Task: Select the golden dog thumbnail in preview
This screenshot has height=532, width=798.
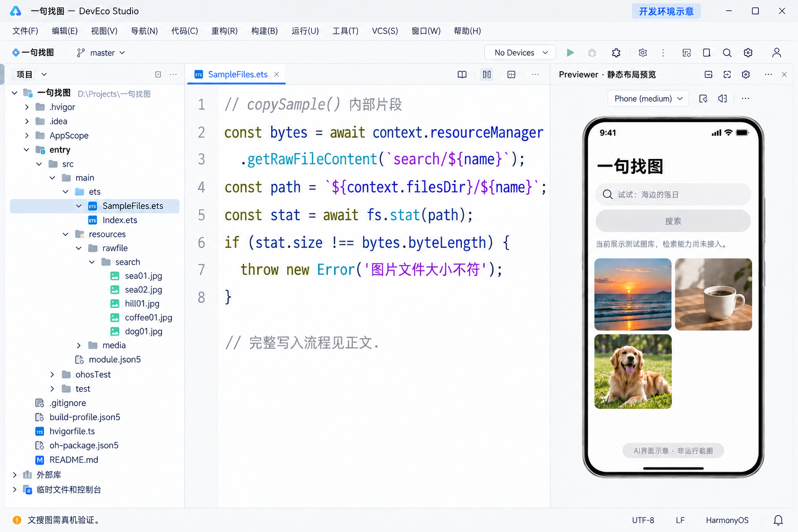Action: point(633,371)
